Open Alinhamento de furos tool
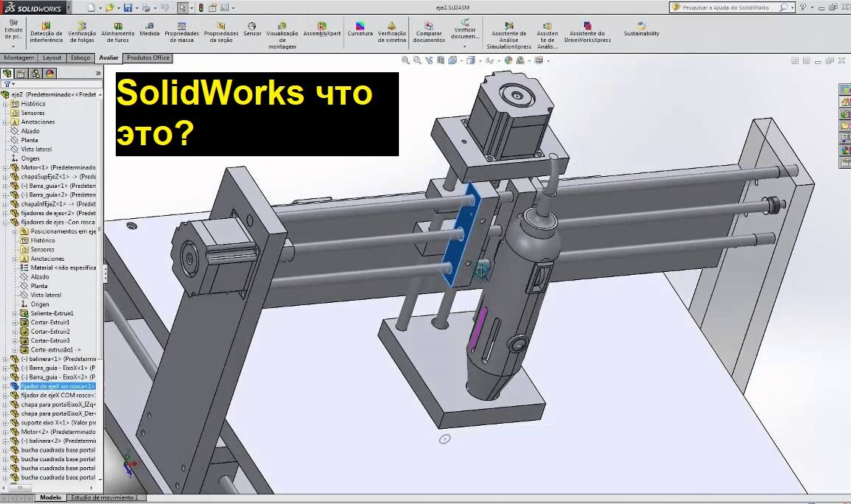851x504 pixels. point(118,32)
